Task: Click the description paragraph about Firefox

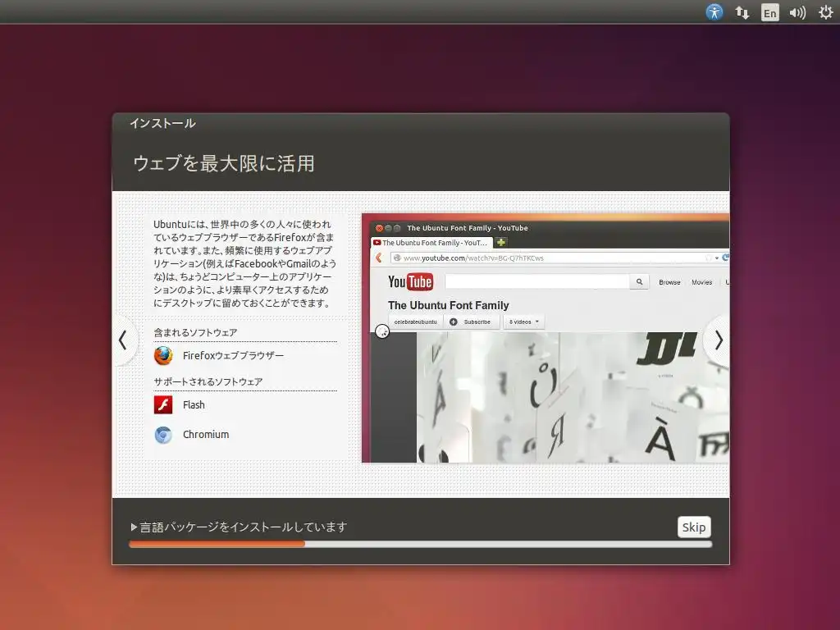Action: tap(244, 263)
